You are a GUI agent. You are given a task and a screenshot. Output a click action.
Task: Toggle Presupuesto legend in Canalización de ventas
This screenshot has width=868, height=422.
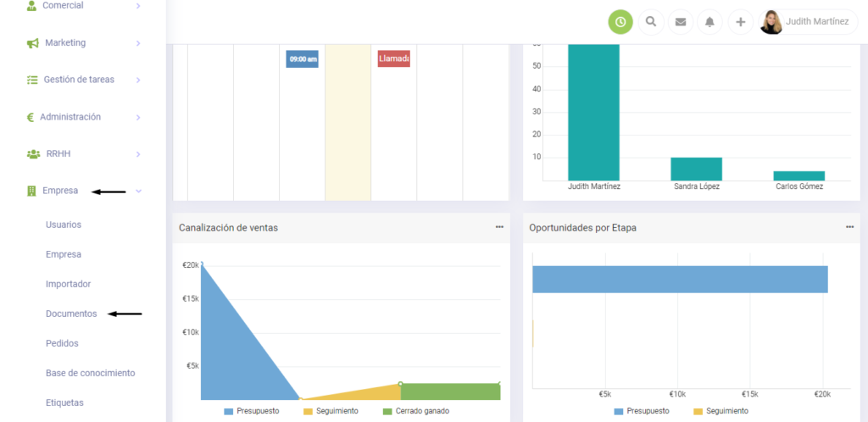[x=253, y=411]
